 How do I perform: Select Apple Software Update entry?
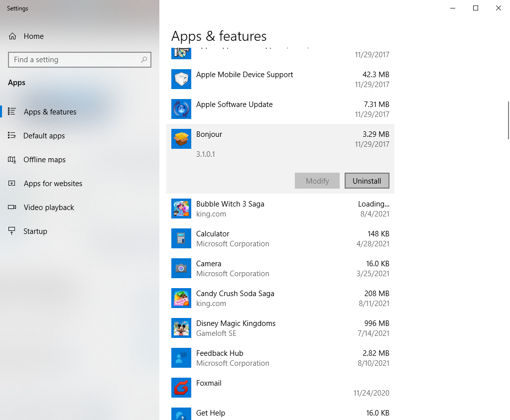click(280, 109)
